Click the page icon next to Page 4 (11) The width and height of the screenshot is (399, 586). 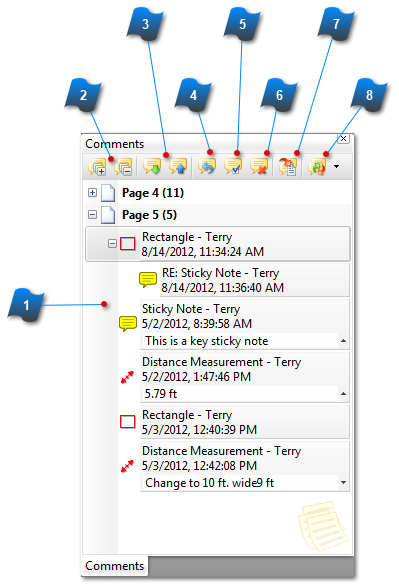point(108,193)
